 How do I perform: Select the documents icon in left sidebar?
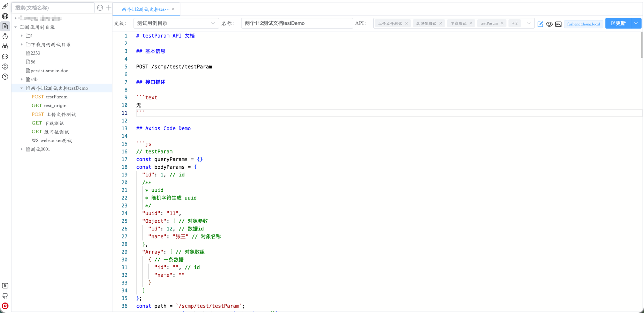click(x=5, y=26)
